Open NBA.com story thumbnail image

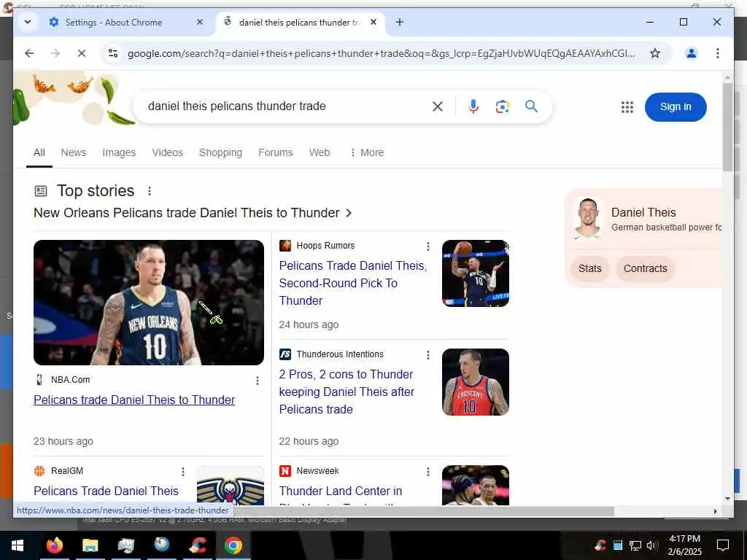coord(149,303)
